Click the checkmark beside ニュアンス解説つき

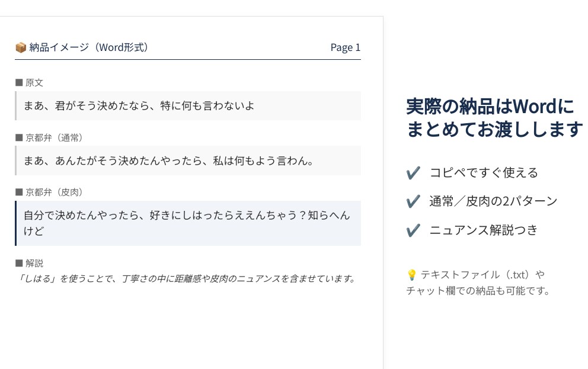point(413,230)
